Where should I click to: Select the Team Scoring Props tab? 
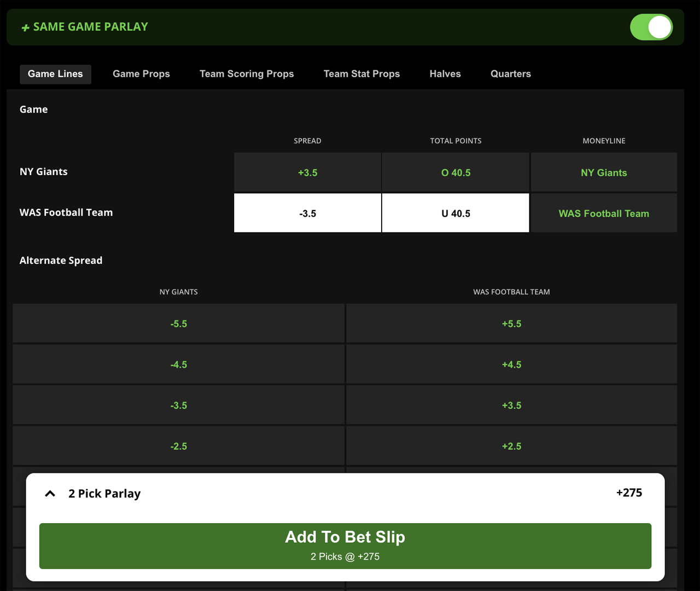click(x=247, y=74)
